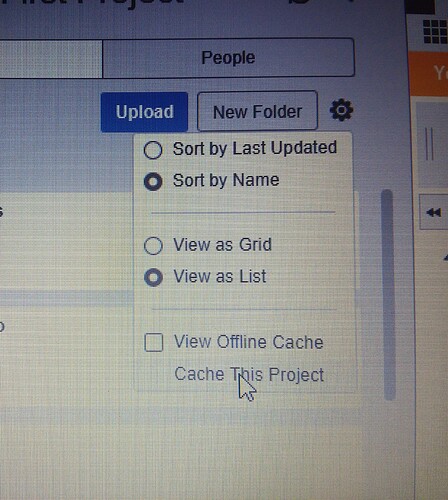The height and width of the screenshot is (500, 448).
Task: Switch to the tab left of People
Action: (x=51, y=59)
